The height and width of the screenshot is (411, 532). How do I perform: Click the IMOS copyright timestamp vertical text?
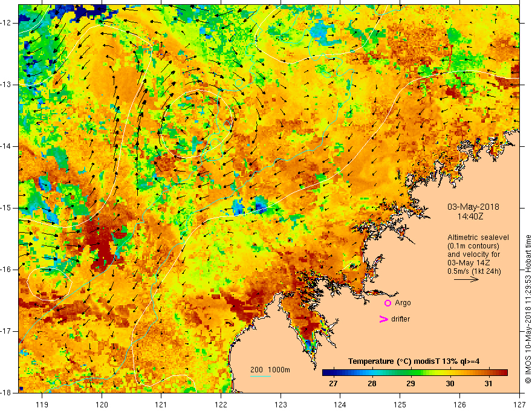528,309
